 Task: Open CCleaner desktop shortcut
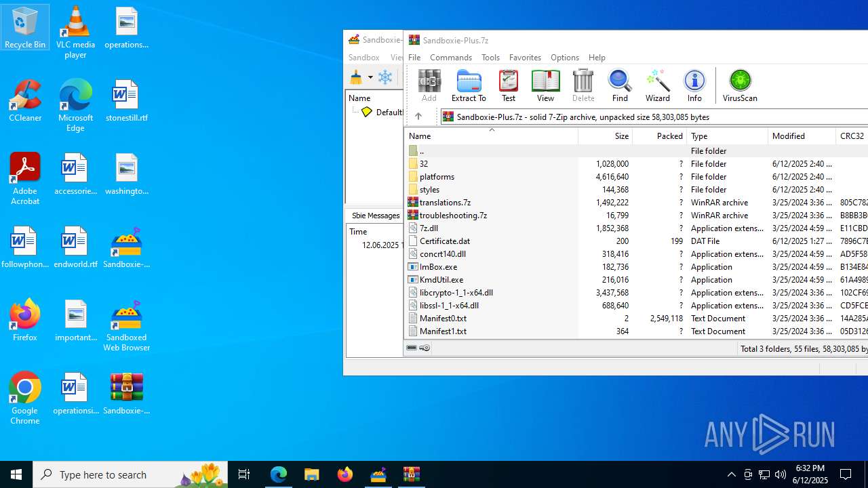point(25,101)
